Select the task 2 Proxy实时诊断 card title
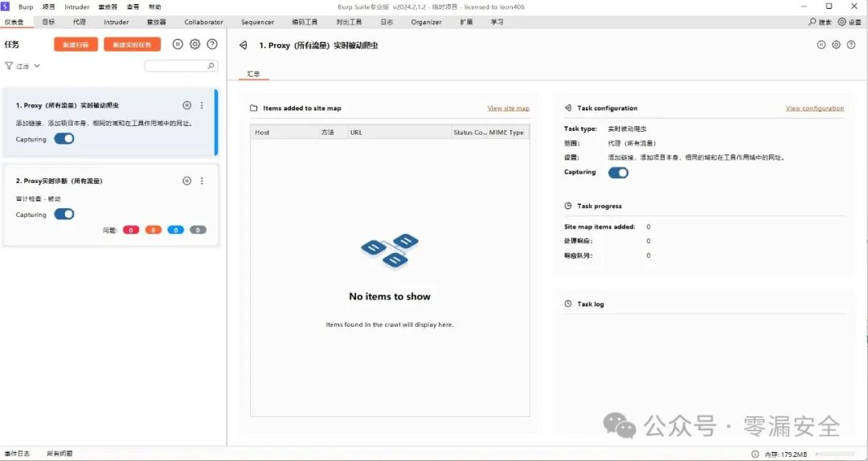The height and width of the screenshot is (461, 868). click(59, 181)
